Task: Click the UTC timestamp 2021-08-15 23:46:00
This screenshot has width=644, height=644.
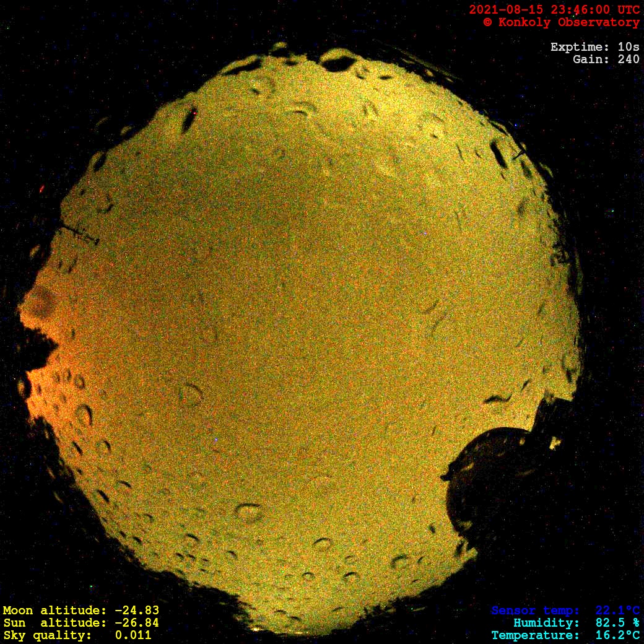Action: (x=554, y=10)
